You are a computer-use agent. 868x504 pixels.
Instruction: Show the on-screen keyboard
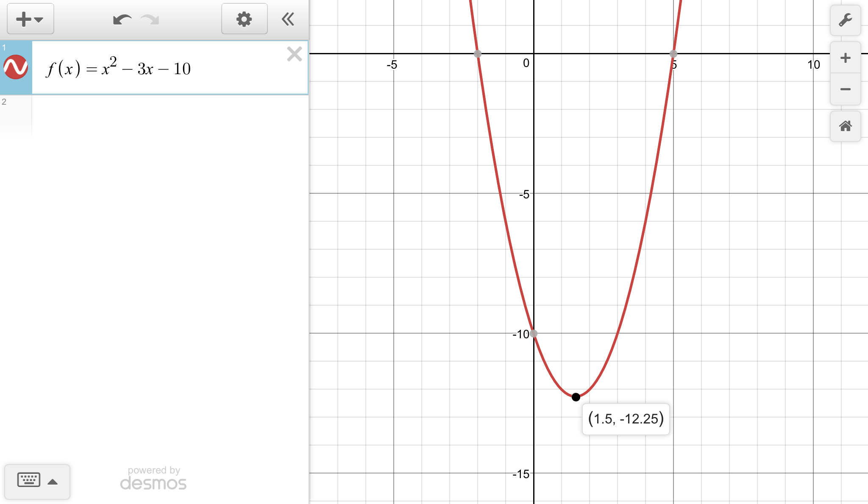(x=29, y=480)
